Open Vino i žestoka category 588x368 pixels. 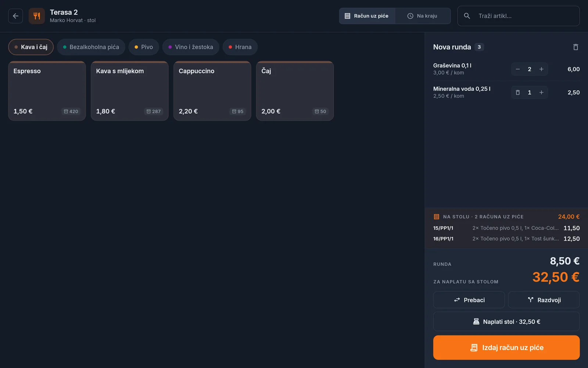191,47
